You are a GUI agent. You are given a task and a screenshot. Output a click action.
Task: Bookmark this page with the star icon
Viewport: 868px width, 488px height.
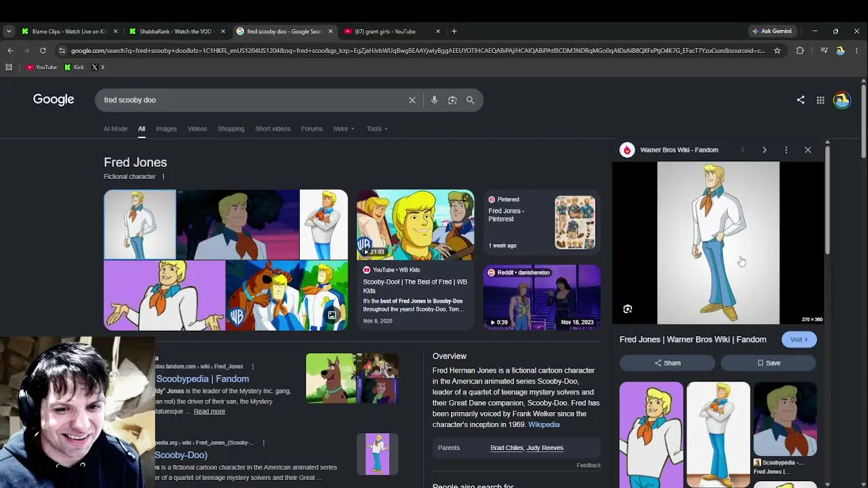pos(777,50)
